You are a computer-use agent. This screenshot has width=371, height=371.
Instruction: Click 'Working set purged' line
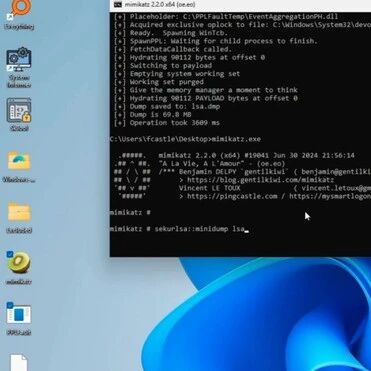tap(159, 82)
